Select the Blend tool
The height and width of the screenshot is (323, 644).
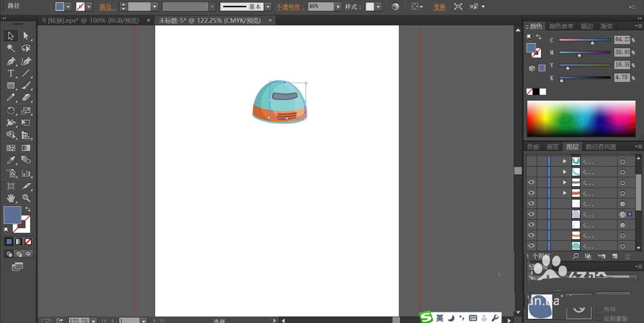point(26,160)
